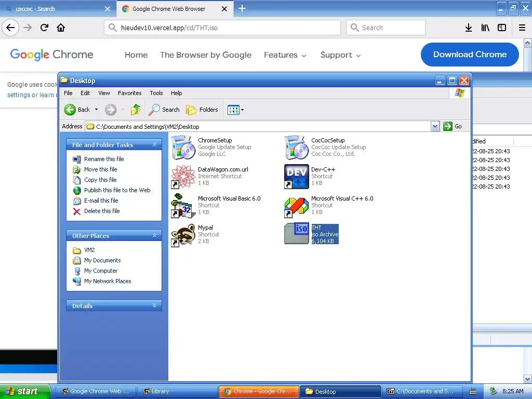Click Publish this file to the Web
532x399 pixels.
click(x=117, y=190)
